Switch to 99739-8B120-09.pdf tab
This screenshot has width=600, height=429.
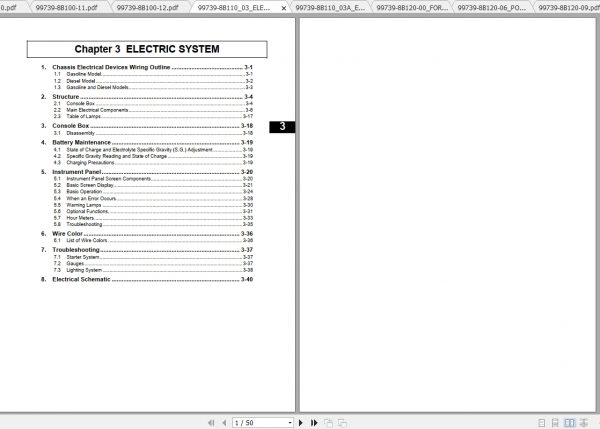click(568, 8)
